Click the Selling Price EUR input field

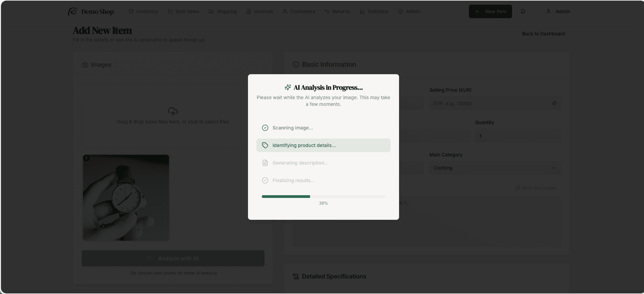click(x=495, y=103)
